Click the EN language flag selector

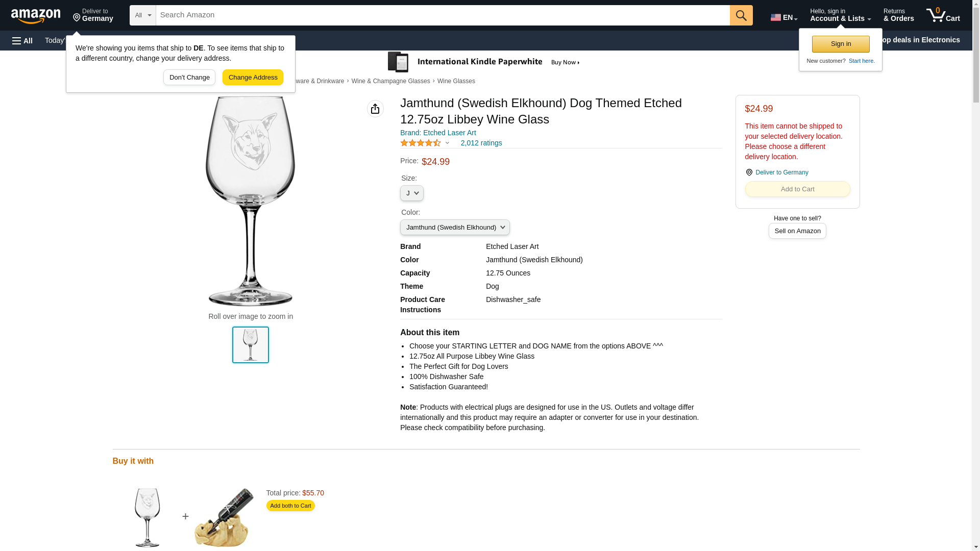point(784,17)
